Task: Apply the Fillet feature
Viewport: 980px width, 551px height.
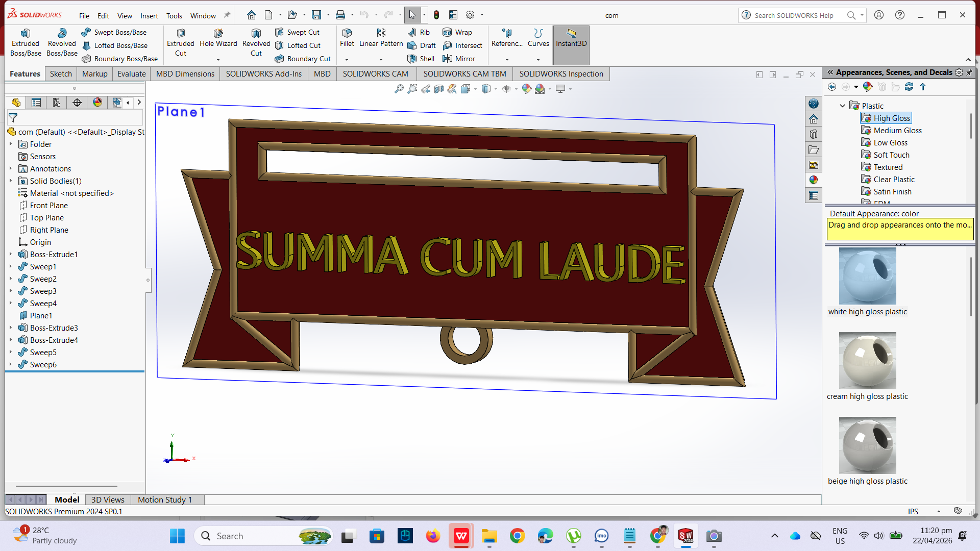Action: tap(347, 38)
